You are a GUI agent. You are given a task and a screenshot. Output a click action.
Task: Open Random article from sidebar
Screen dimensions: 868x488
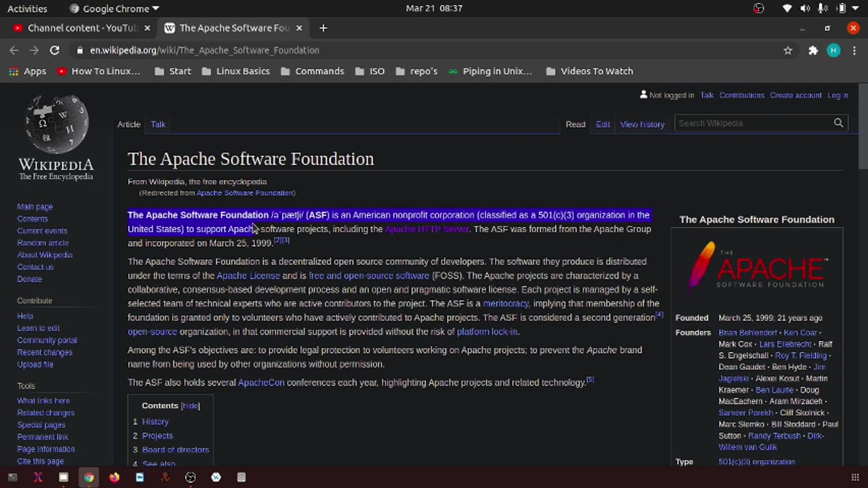click(x=43, y=243)
